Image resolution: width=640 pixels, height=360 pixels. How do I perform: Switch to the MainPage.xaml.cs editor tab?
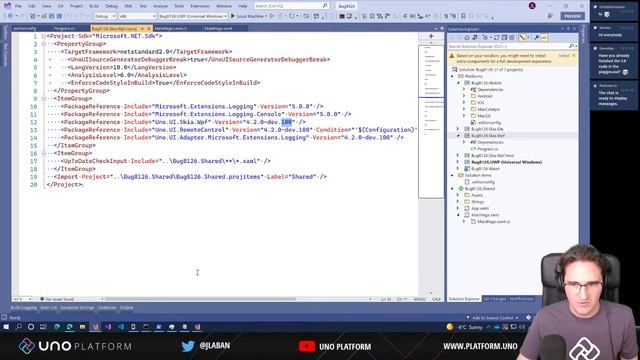(171, 29)
